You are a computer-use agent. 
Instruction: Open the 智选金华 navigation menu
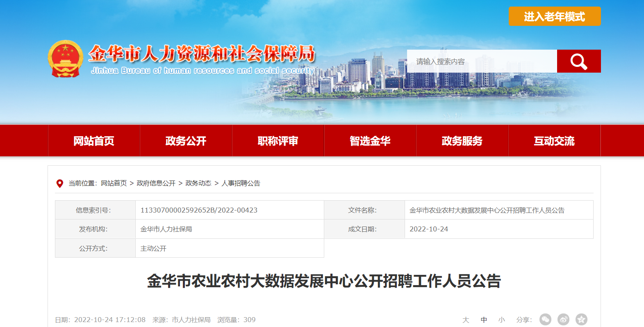pos(370,141)
